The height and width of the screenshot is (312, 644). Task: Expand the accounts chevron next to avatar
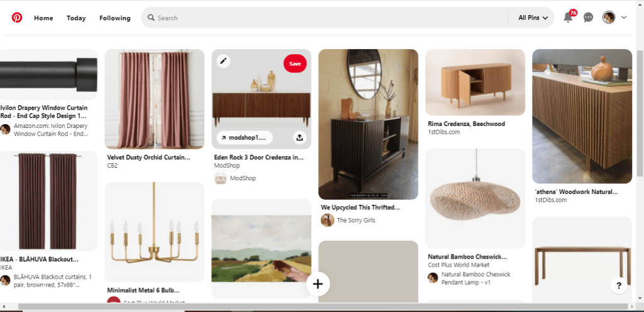(x=624, y=18)
